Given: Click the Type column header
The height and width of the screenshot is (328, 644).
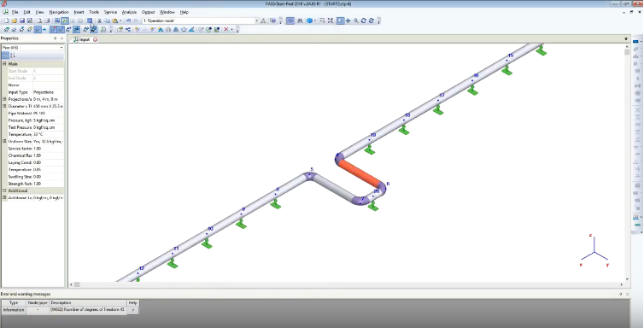Looking at the screenshot, I should coord(14,302).
